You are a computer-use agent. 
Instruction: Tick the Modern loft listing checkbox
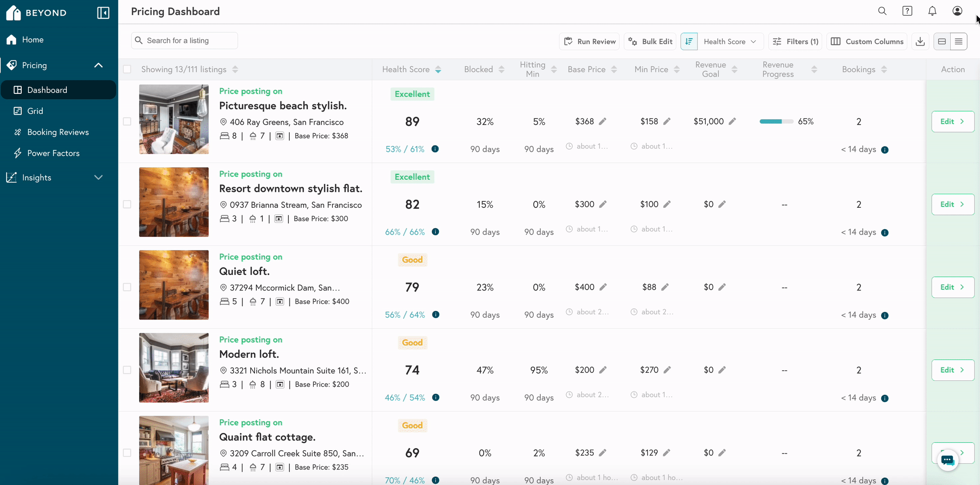click(127, 370)
